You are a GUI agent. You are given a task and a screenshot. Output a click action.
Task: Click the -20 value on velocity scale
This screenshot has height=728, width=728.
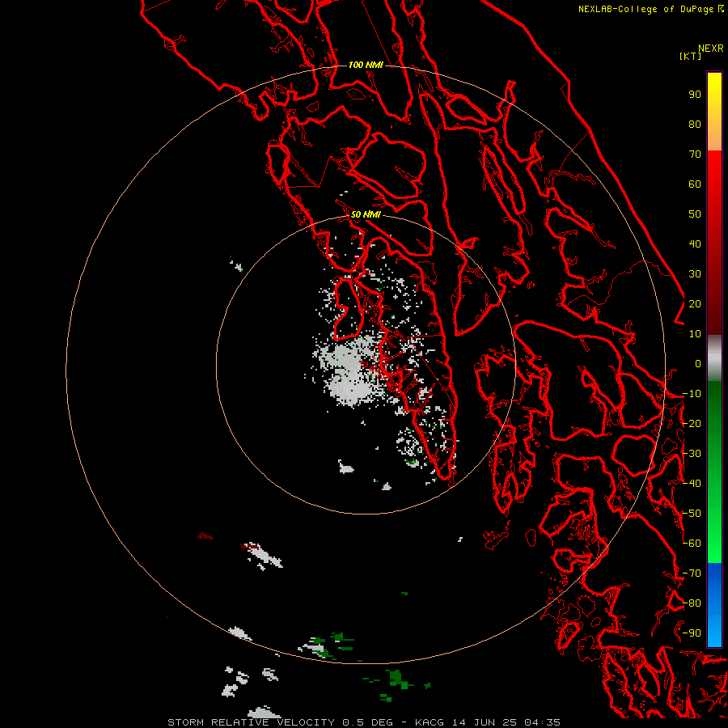point(692,424)
